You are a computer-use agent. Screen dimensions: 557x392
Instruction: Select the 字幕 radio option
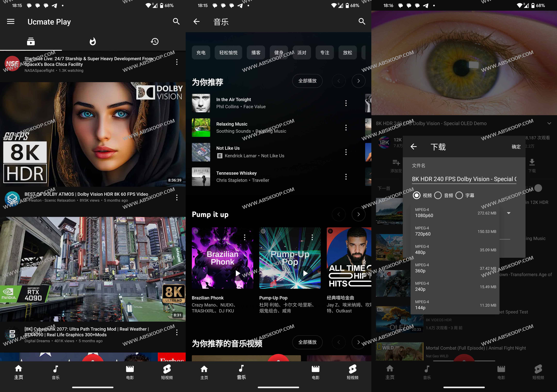coord(459,195)
